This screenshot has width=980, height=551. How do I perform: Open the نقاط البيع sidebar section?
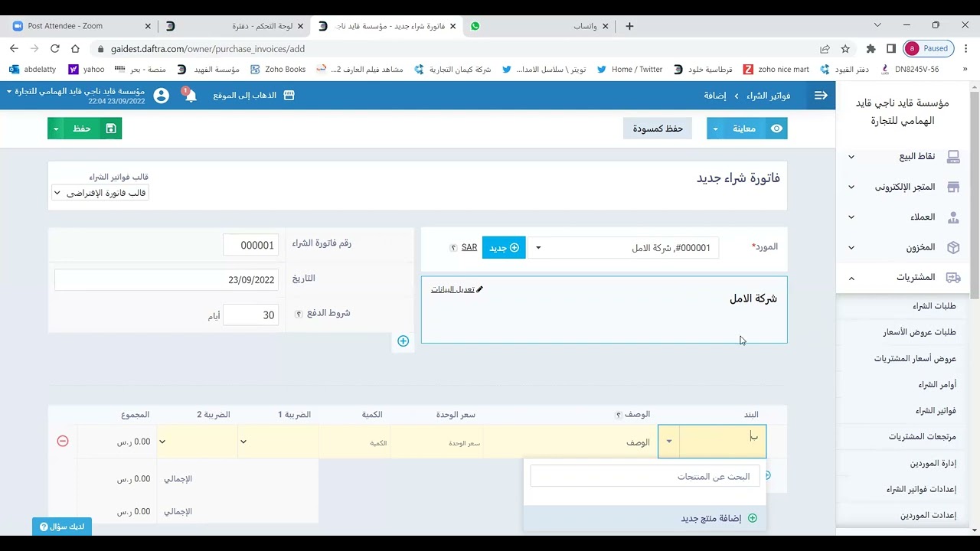coord(903,156)
